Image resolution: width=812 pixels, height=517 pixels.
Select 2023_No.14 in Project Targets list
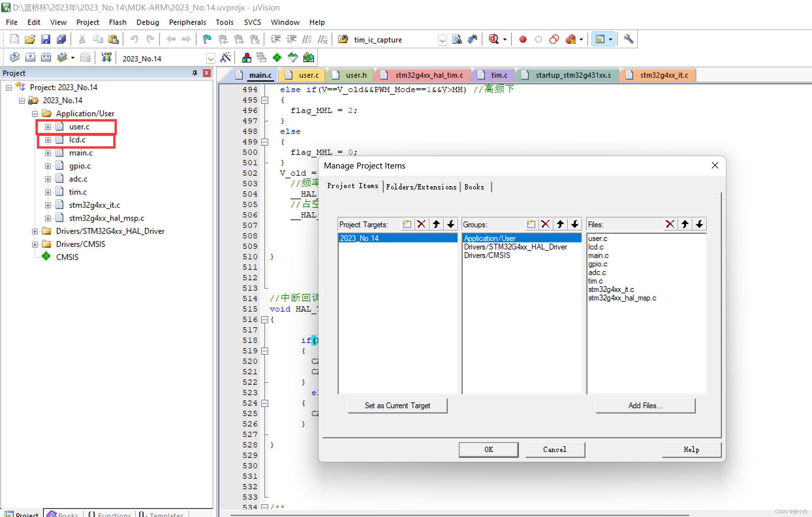click(x=398, y=238)
